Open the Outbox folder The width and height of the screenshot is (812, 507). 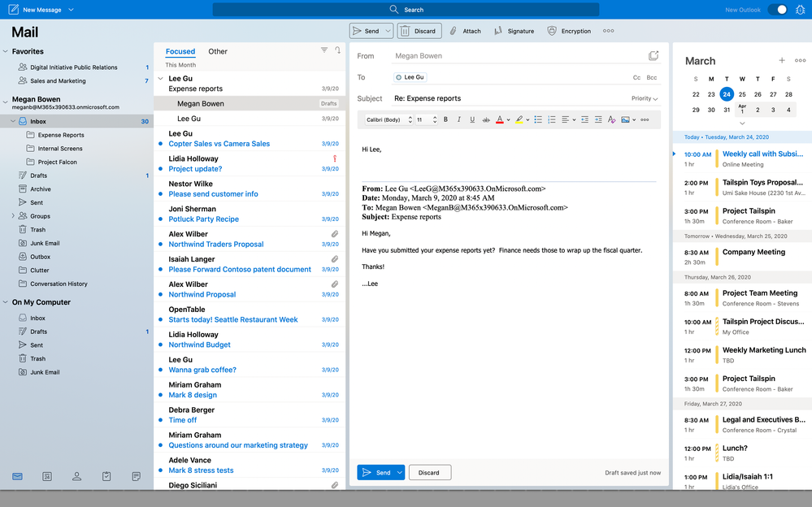40,257
